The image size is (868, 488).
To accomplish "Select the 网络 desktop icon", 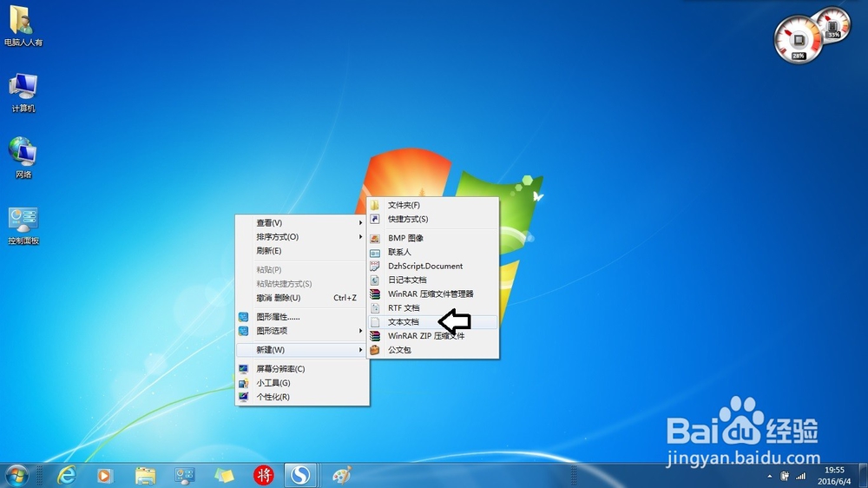I will [23, 157].
